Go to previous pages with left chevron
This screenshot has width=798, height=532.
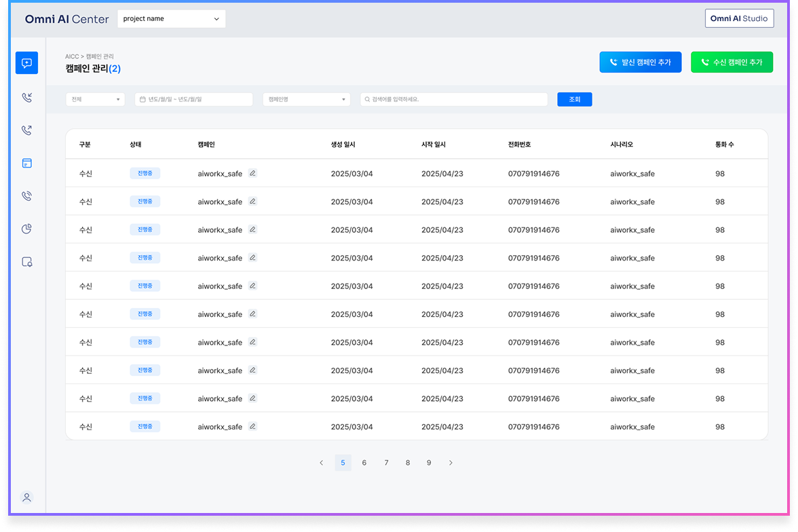321,463
